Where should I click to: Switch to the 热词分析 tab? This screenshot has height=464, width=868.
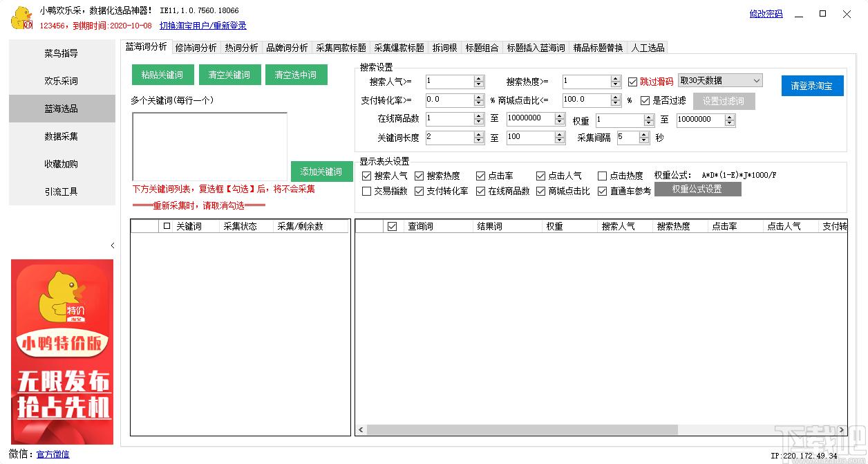click(x=241, y=48)
